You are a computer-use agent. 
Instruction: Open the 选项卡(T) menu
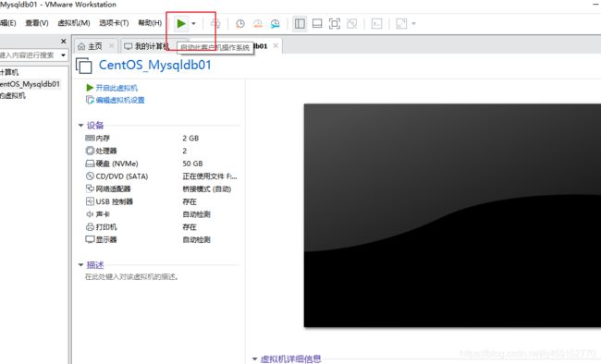click(114, 23)
